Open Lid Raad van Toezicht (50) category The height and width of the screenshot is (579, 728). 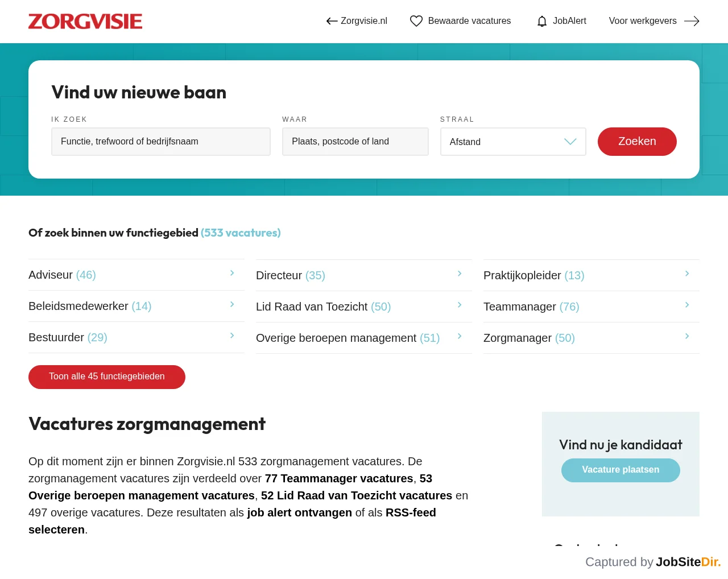[x=364, y=307]
